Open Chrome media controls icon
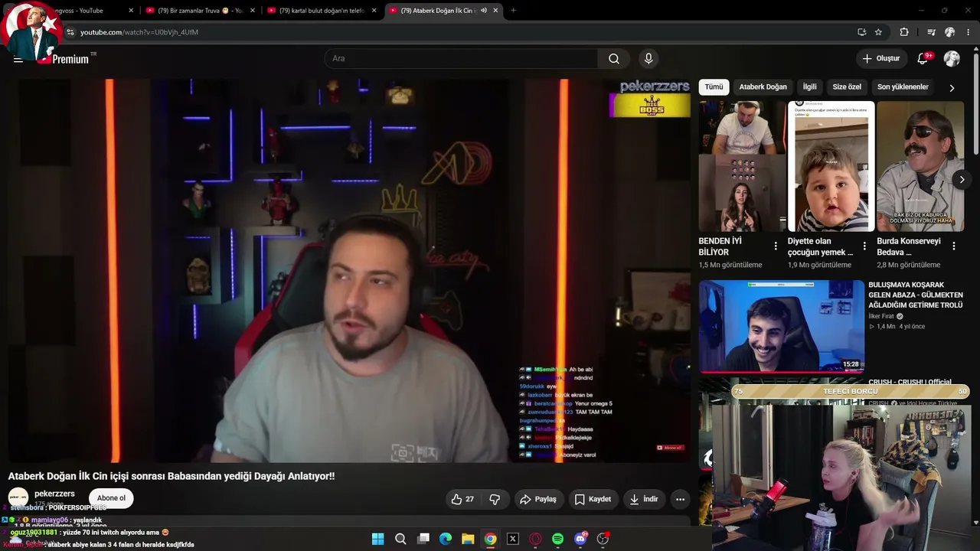This screenshot has height=551, width=980. click(931, 32)
